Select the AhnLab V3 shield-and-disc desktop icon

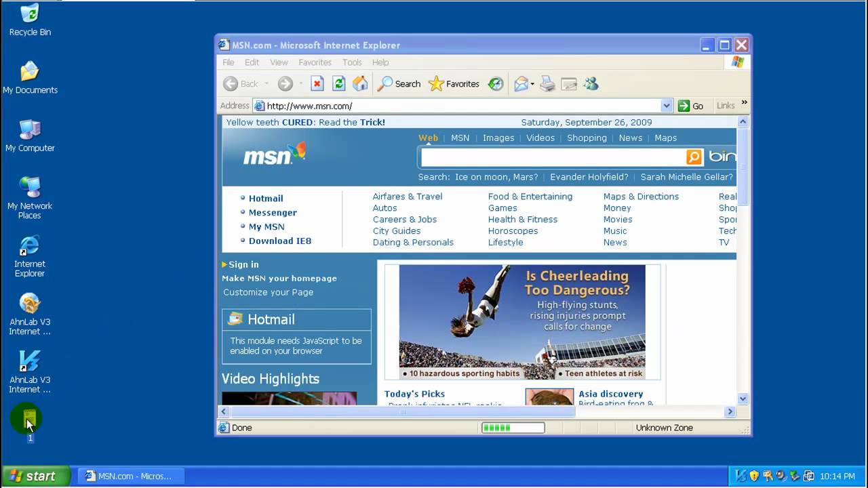[x=30, y=314]
